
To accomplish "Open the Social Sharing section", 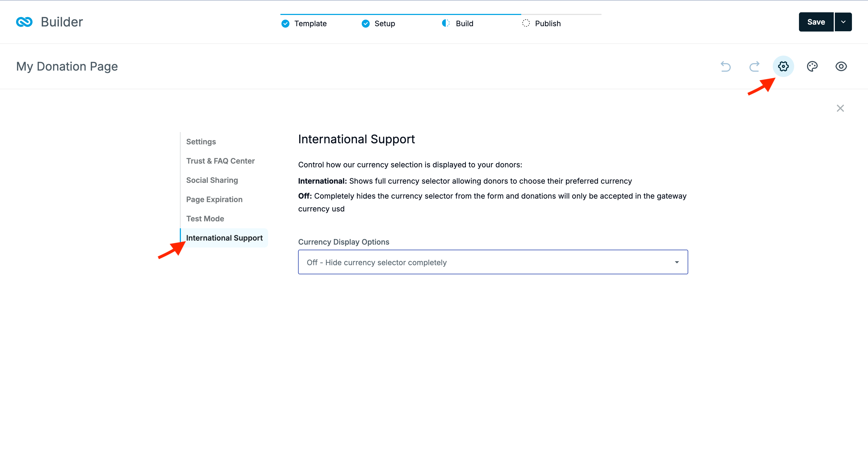I will [212, 180].
